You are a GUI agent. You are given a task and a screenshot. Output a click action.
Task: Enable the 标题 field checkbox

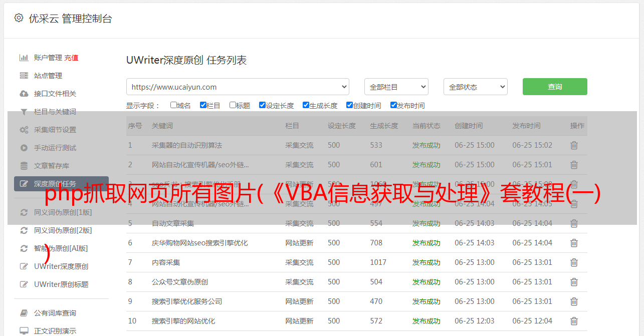233,105
